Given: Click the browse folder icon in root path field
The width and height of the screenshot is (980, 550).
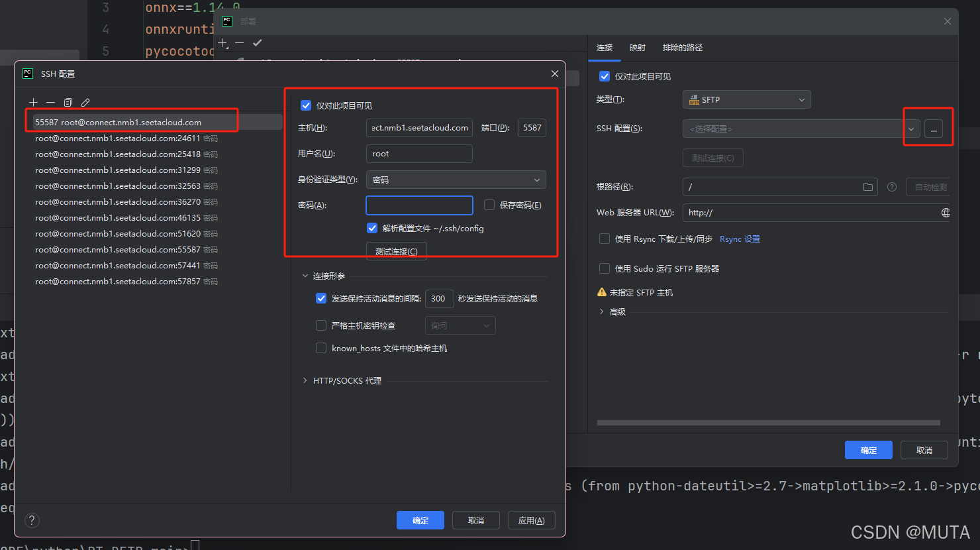Looking at the screenshot, I should [867, 187].
